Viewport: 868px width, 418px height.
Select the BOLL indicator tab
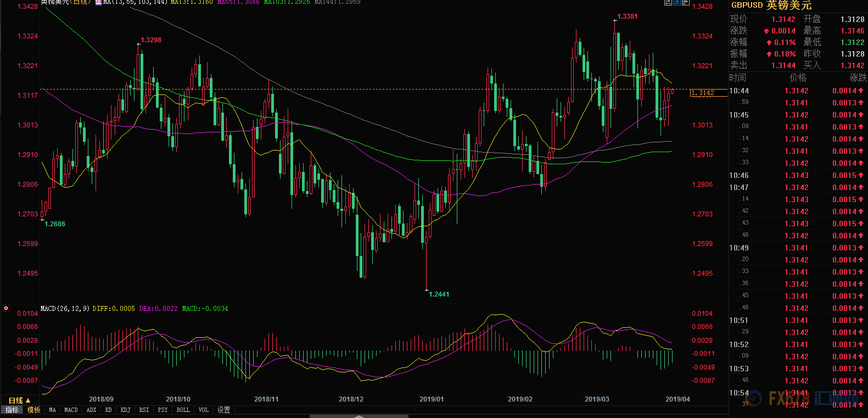[x=183, y=410]
